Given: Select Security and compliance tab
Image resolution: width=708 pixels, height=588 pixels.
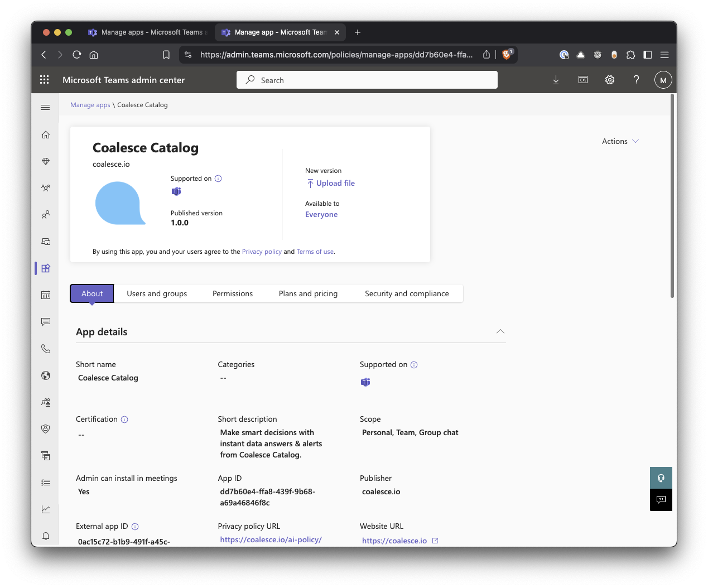Looking at the screenshot, I should (407, 293).
